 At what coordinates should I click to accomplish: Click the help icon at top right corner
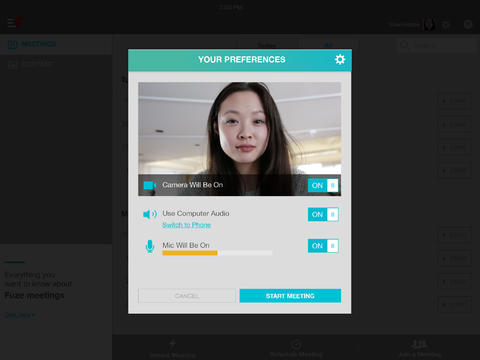coord(468,24)
